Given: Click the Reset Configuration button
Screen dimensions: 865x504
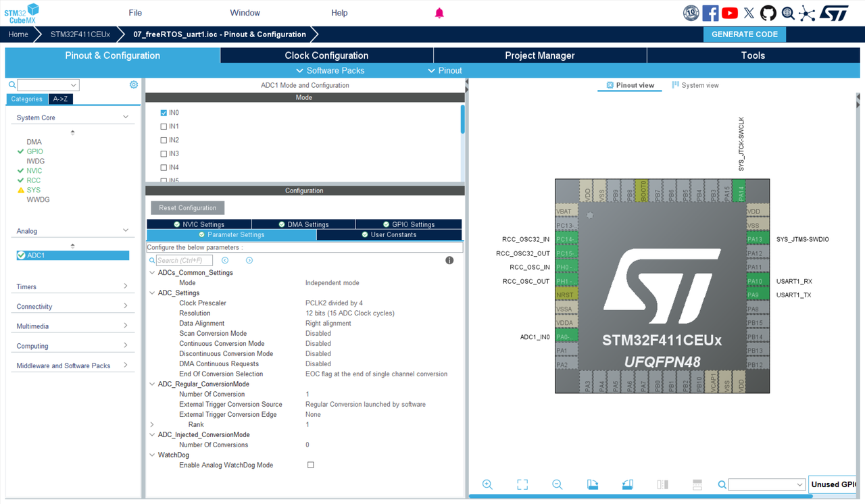Looking at the screenshot, I should pos(188,207).
